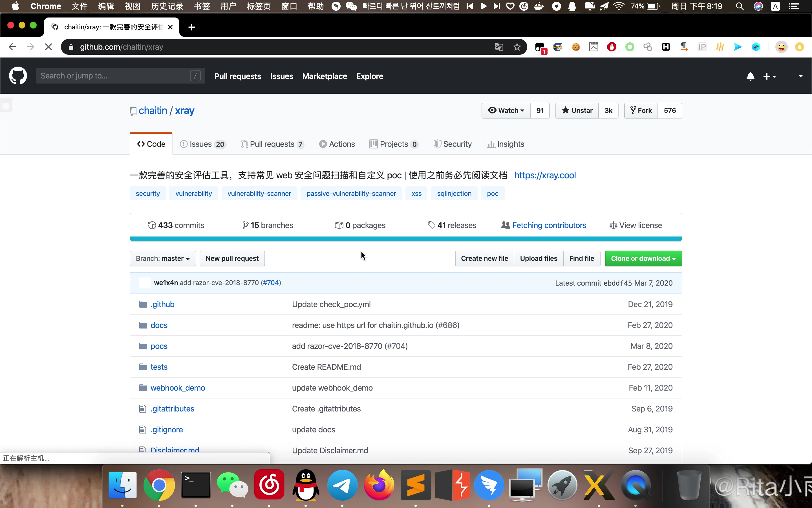Select the sqlinjection topic tag
The width and height of the screenshot is (812, 508).
tap(454, 194)
